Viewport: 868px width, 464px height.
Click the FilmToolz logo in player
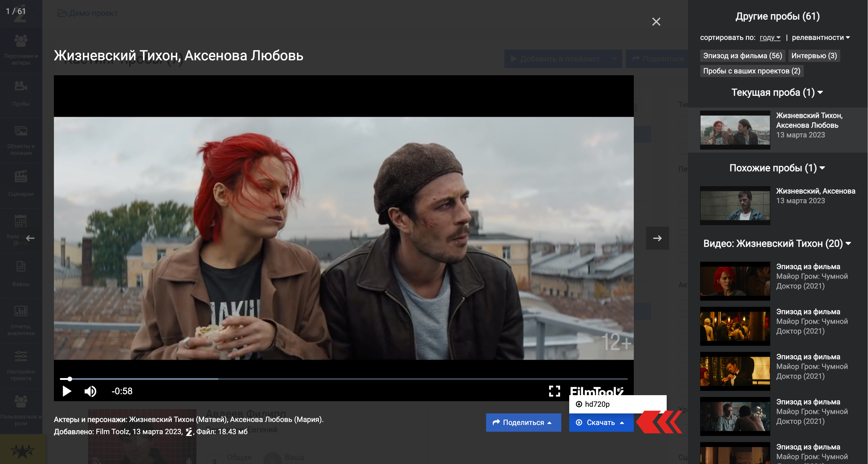[597, 391]
